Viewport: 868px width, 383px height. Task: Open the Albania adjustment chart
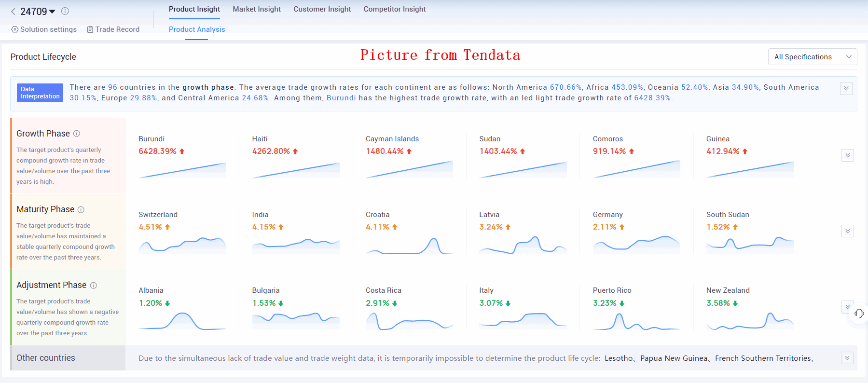click(182, 321)
